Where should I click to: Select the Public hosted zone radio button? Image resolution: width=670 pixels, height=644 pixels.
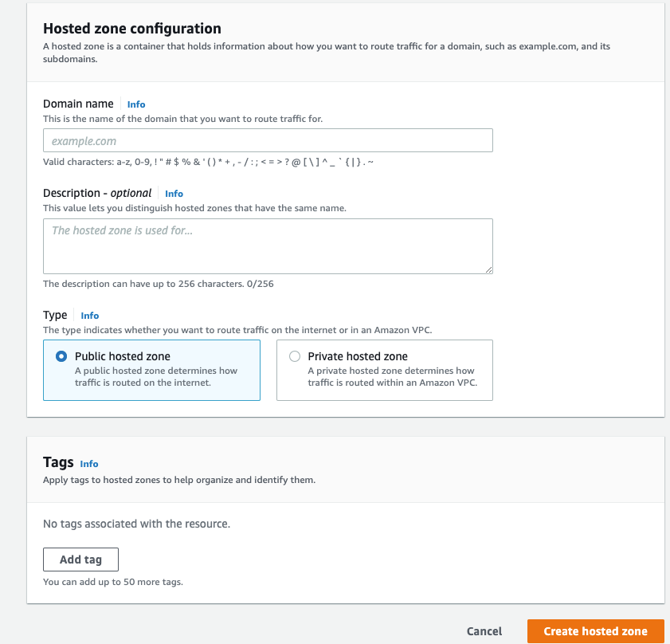[61, 356]
